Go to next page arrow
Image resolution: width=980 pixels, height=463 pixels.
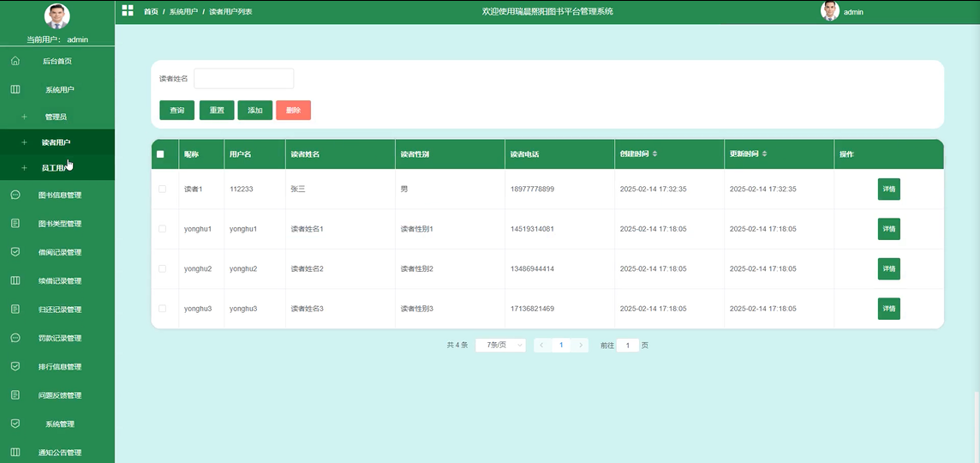pyautogui.click(x=580, y=345)
